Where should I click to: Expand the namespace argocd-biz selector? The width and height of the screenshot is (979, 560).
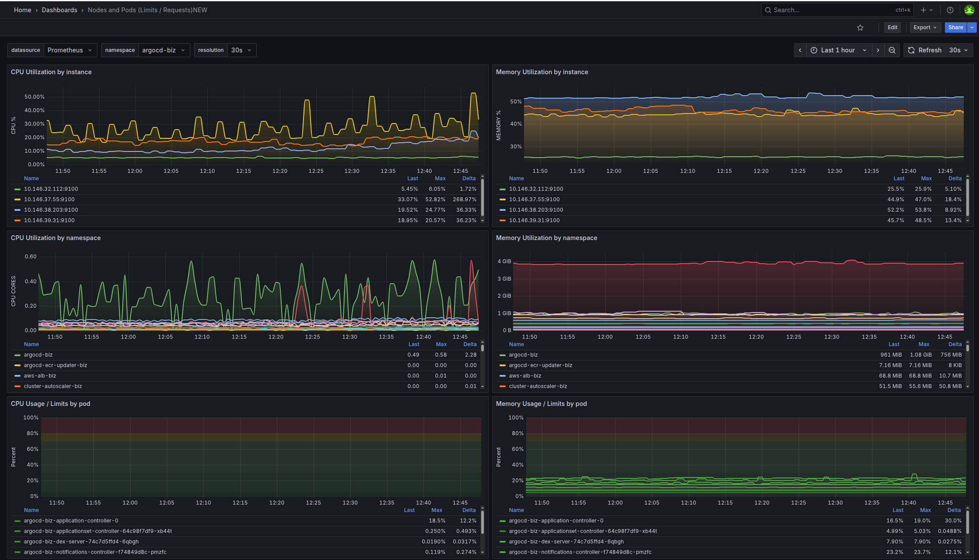coord(164,50)
